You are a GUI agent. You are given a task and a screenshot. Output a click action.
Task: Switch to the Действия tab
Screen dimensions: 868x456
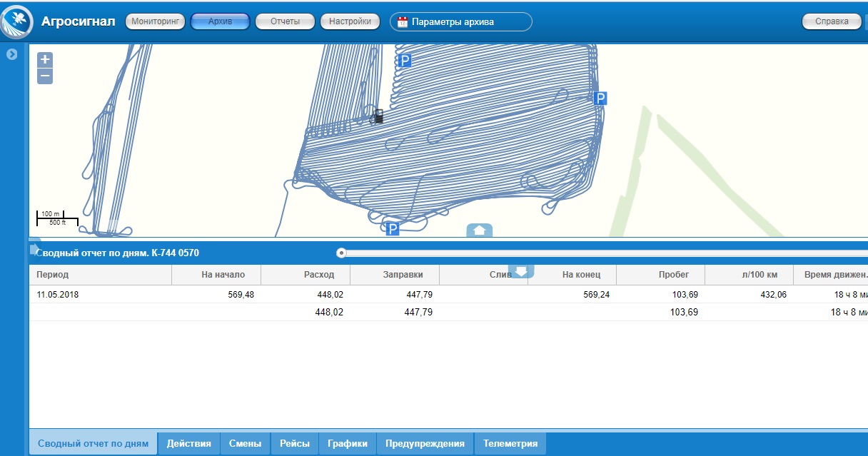[188, 443]
